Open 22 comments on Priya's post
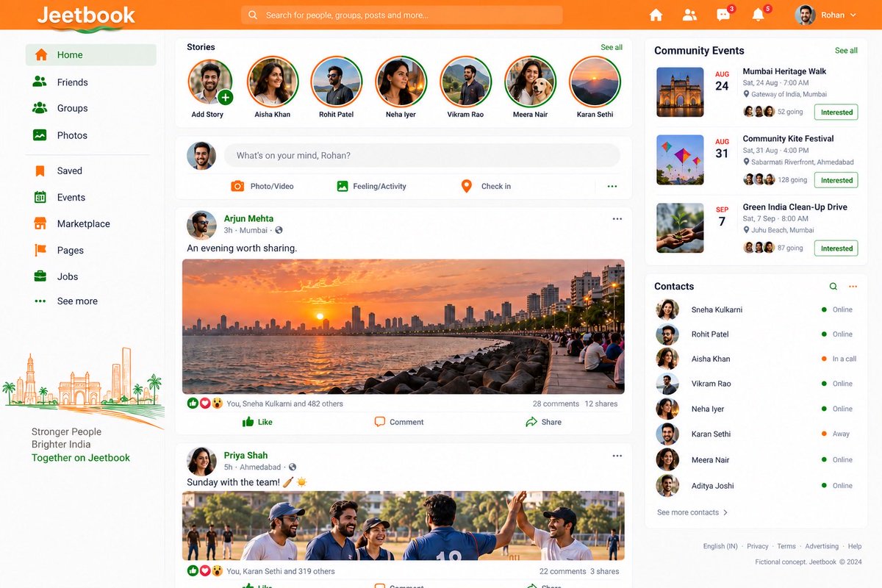Image resolution: width=882 pixels, height=588 pixels. click(x=562, y=571)
